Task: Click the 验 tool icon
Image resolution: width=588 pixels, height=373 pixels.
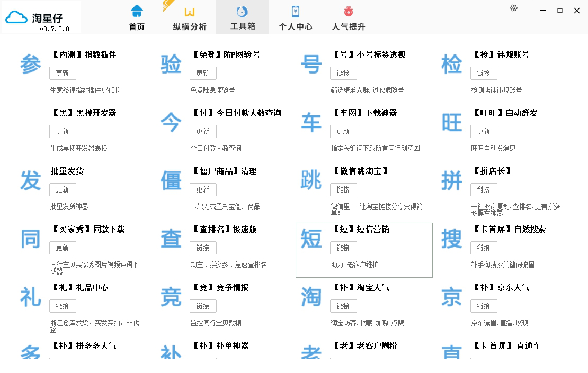Action: pyautogui.click(x=171, y=64)
